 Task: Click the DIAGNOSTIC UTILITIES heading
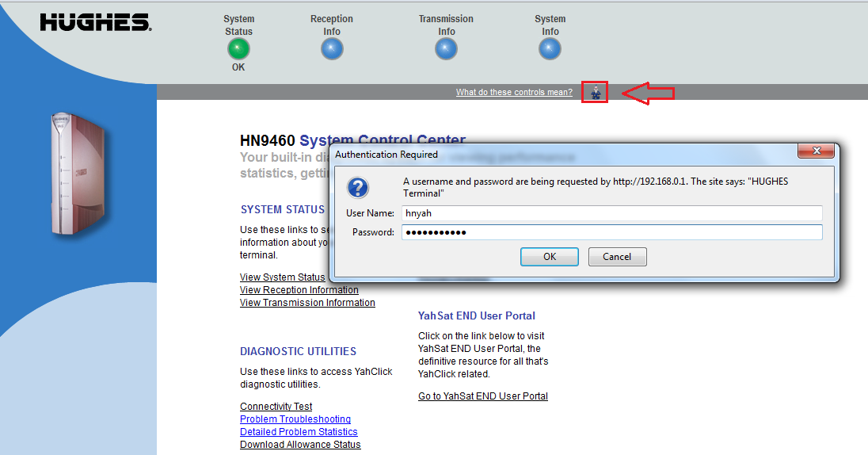[x=298, y=351]
